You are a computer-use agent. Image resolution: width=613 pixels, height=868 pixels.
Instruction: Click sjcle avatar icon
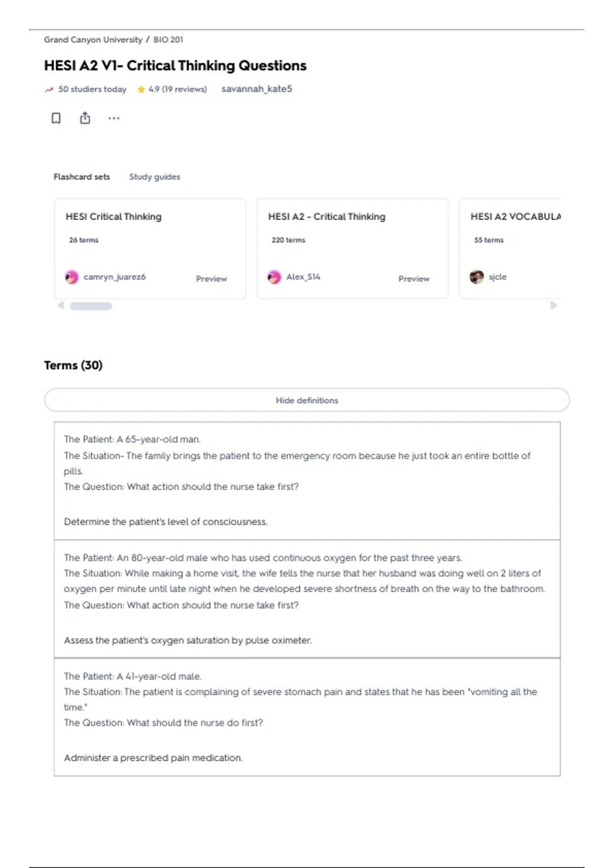[477, 277]
